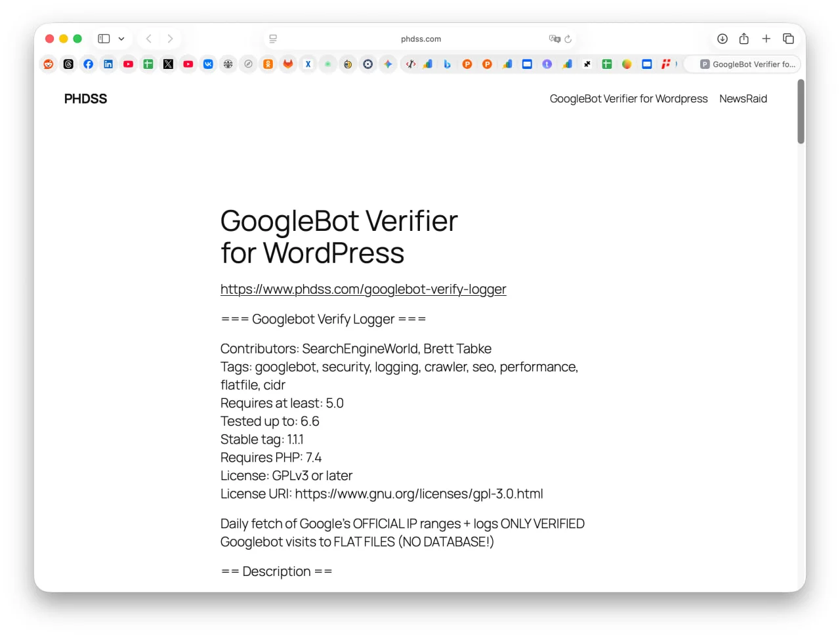Switch to the VK pinned tab

pyautogui.click(x=208, y=64)
